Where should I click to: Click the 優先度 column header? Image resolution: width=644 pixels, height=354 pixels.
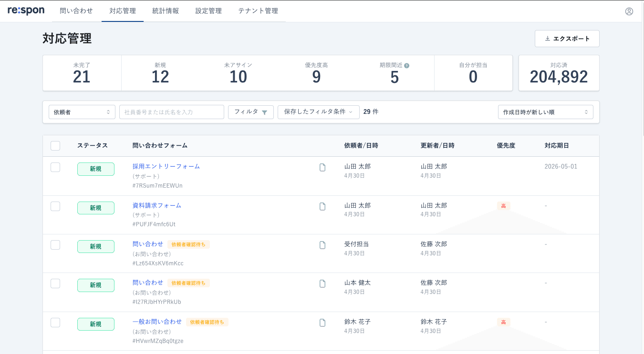[506, 146]
